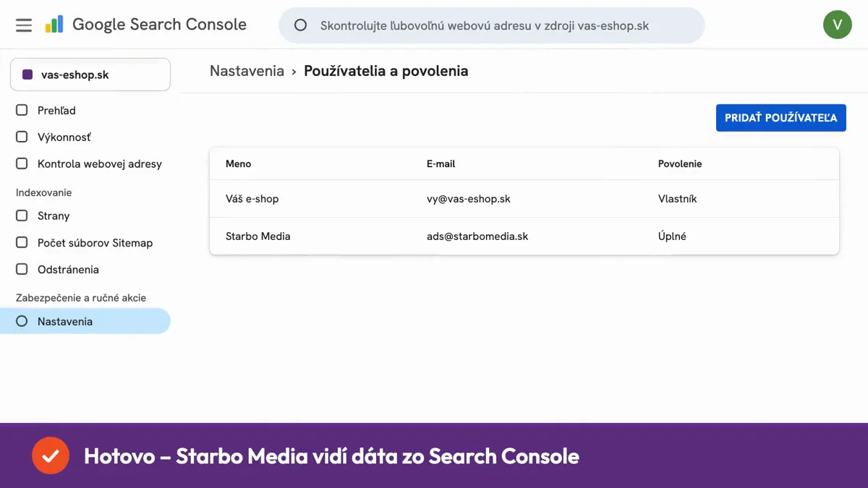Click the Počet súborov Sitemap icon

point(22,242)
